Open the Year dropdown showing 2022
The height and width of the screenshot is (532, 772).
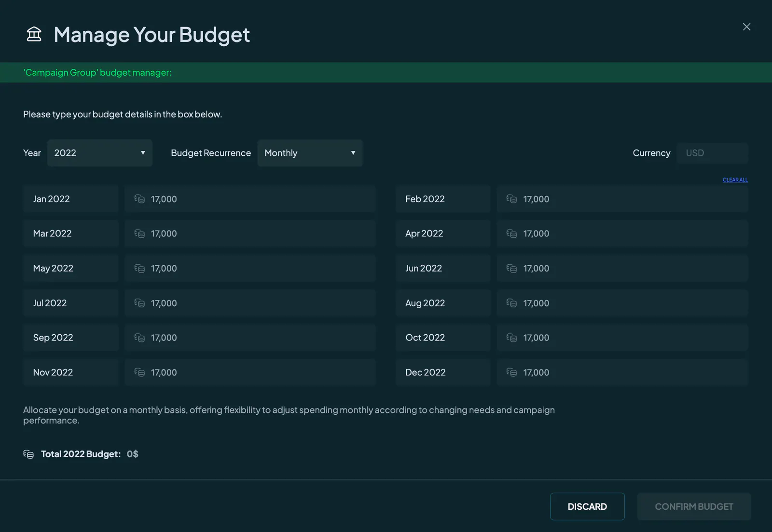pos(100,153)
